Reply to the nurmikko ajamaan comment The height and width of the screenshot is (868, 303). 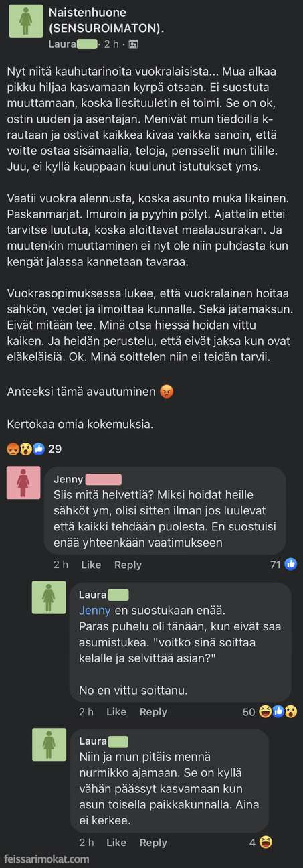coord(153,842)
